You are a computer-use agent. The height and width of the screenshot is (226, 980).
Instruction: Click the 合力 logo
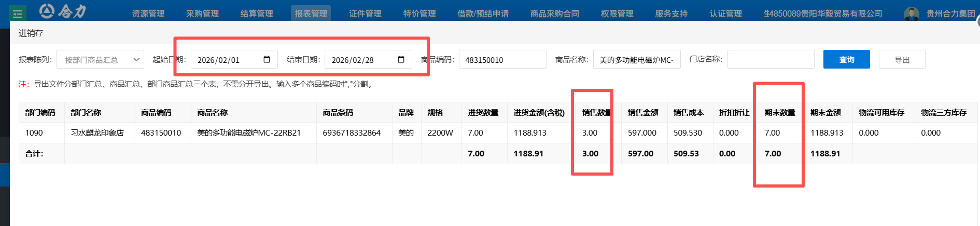pos(63,11)
